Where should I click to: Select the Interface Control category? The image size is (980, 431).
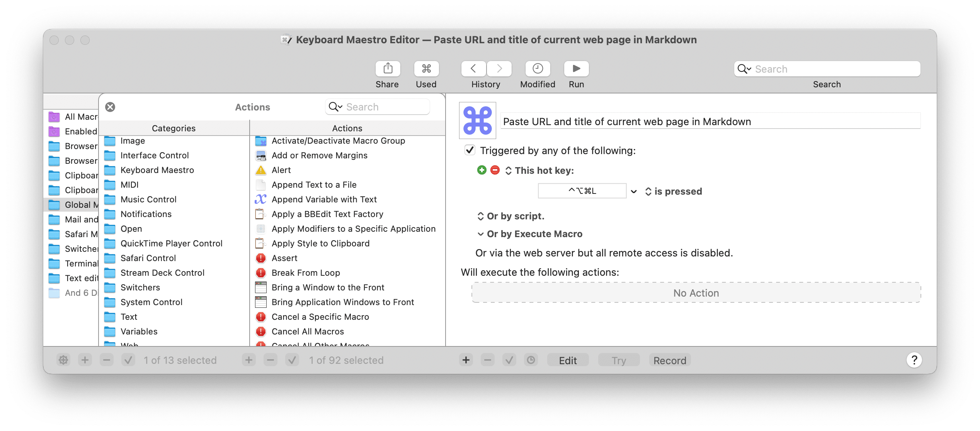174,155
